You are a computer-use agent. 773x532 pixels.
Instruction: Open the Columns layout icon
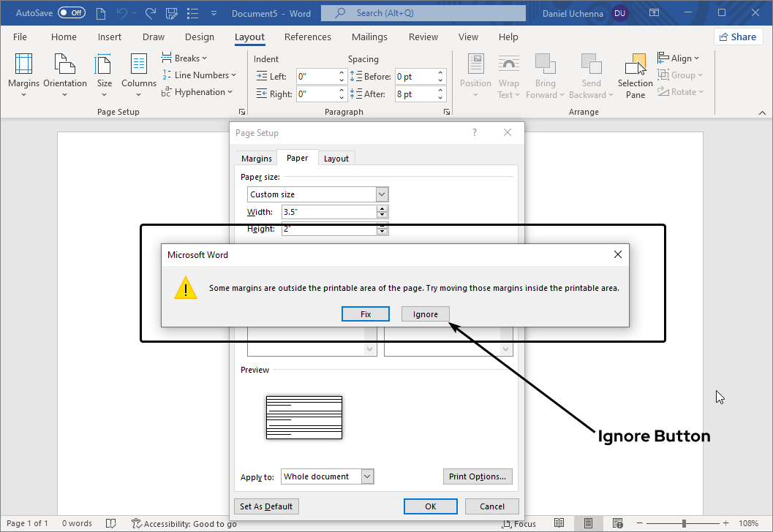pyautogui.click(x=138, y=66)
